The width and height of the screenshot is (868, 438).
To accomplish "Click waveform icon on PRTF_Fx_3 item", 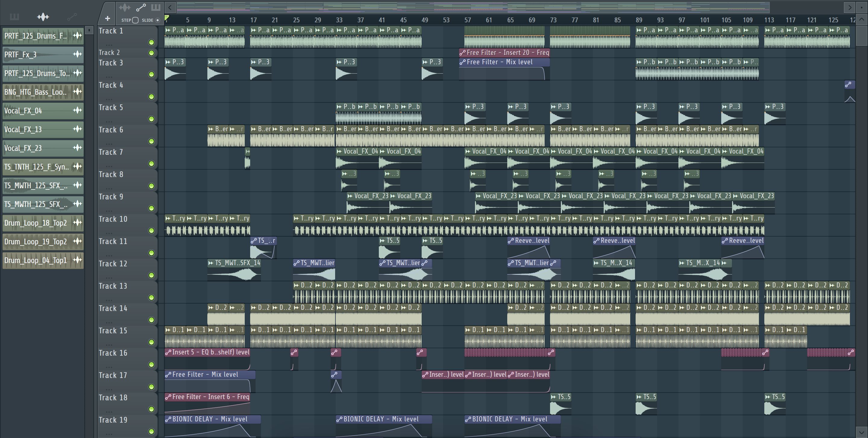I will coord(77,54).
